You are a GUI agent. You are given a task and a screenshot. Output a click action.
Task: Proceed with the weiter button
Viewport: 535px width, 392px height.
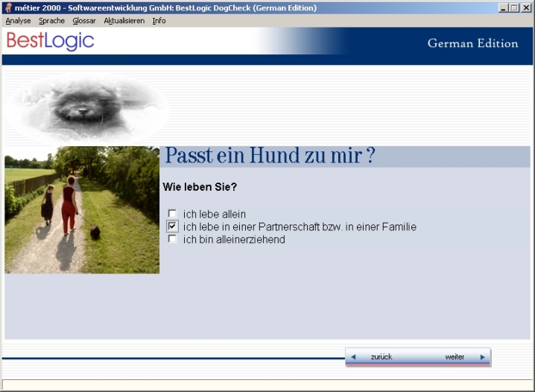coord(455,357)
